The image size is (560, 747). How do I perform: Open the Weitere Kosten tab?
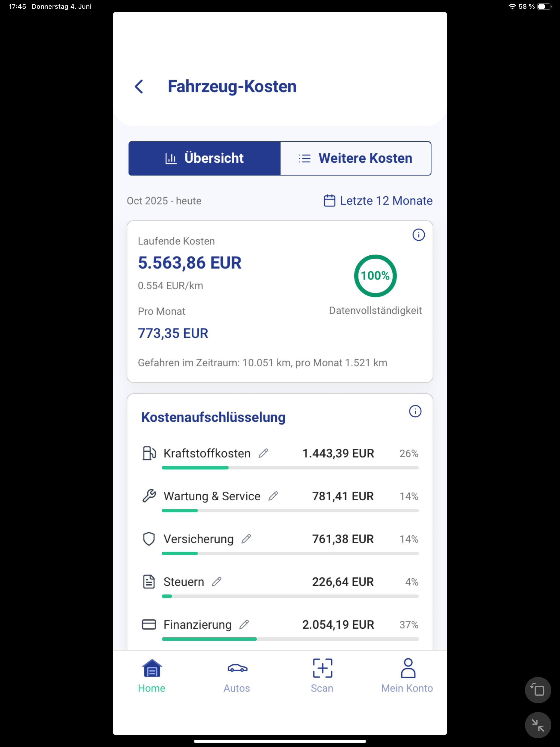pos(356,158)
